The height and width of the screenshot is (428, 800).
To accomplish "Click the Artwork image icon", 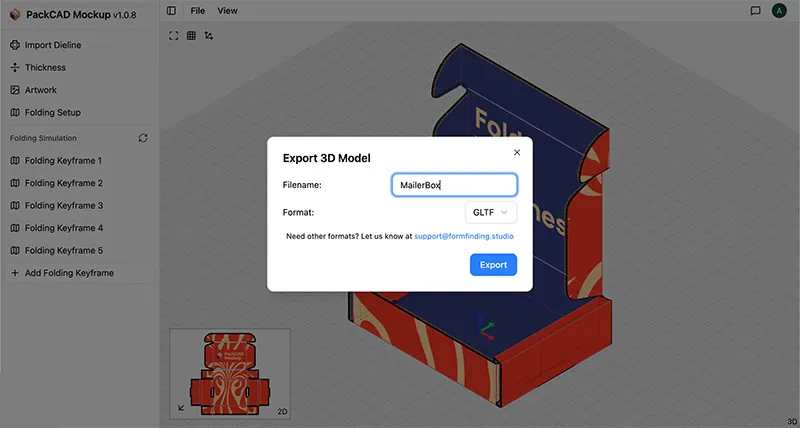I will pyautogui.click(x=15, y=90).
